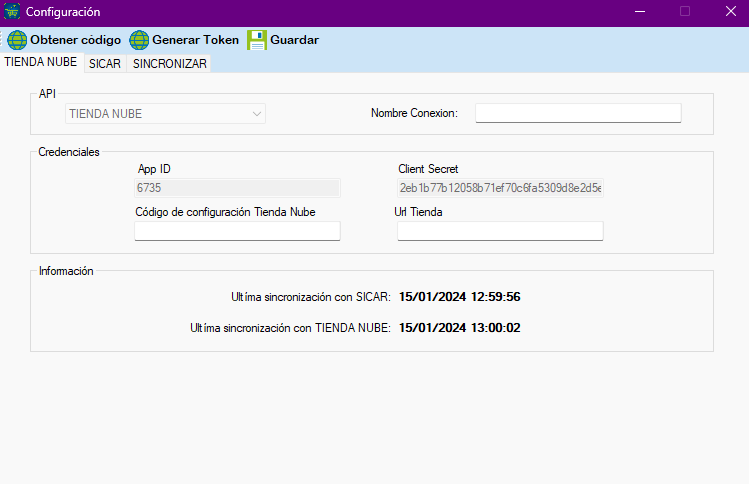This screenshot has height=484, width=749.
Task: Focus the Nombre Conexion text field
Action: click(577, 113)
